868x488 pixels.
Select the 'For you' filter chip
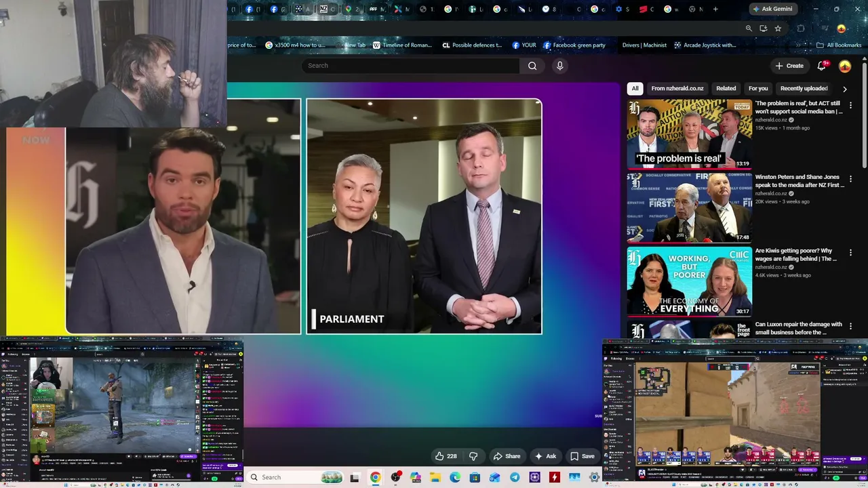[x=758, y=88]
